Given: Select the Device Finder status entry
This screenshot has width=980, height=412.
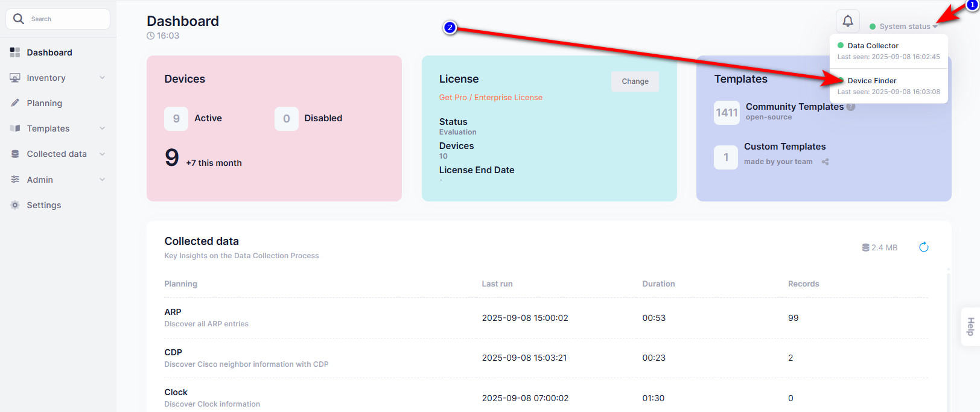Looking at the screenshot, I should coord(889,86).
